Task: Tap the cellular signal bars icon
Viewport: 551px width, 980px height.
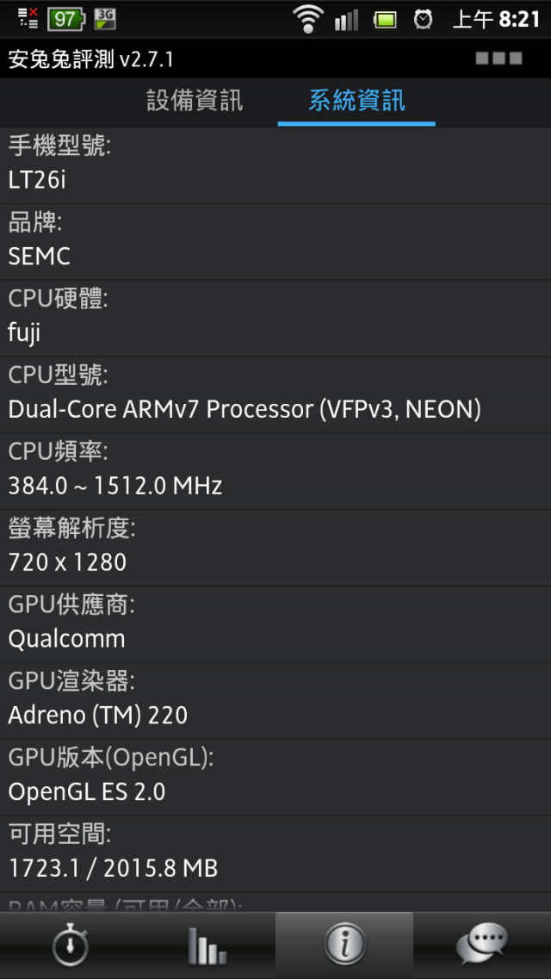Action: [347, 20]
